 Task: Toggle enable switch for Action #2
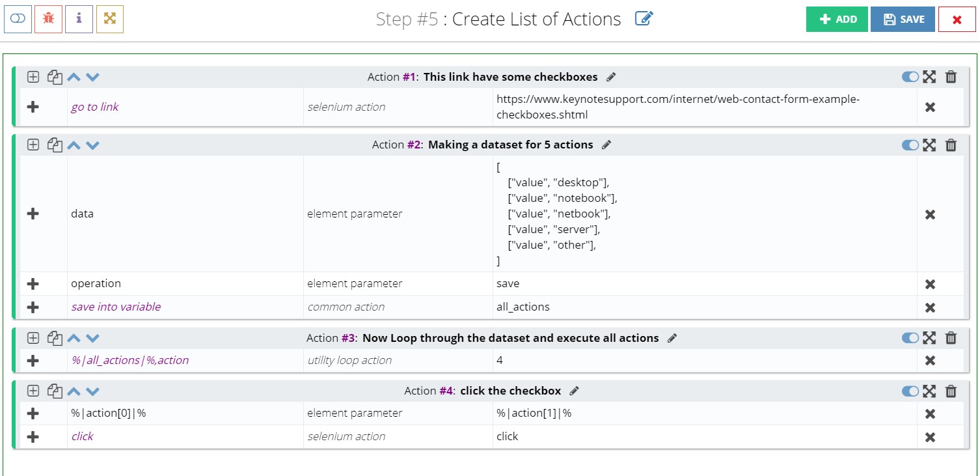[x=910, y=145]
